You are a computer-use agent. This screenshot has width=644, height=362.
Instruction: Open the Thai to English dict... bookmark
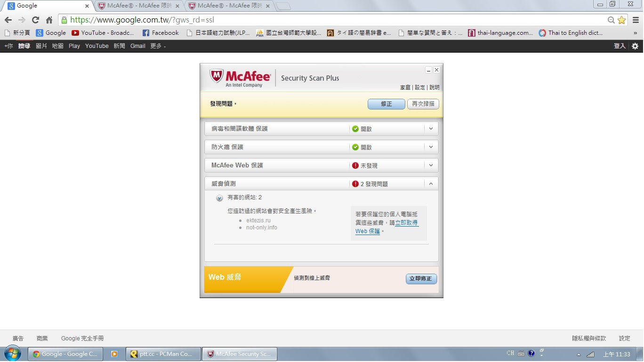click(x=571, y=33)
